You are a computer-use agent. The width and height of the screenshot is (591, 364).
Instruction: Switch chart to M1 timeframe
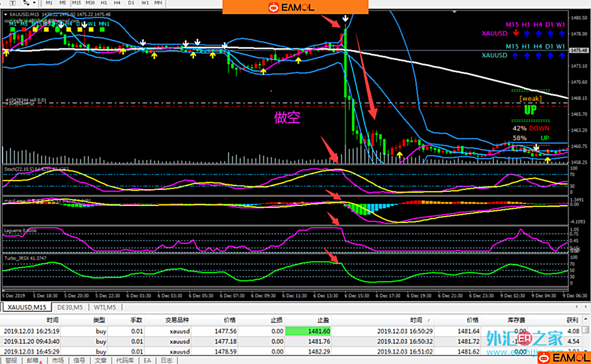(49, 2)
